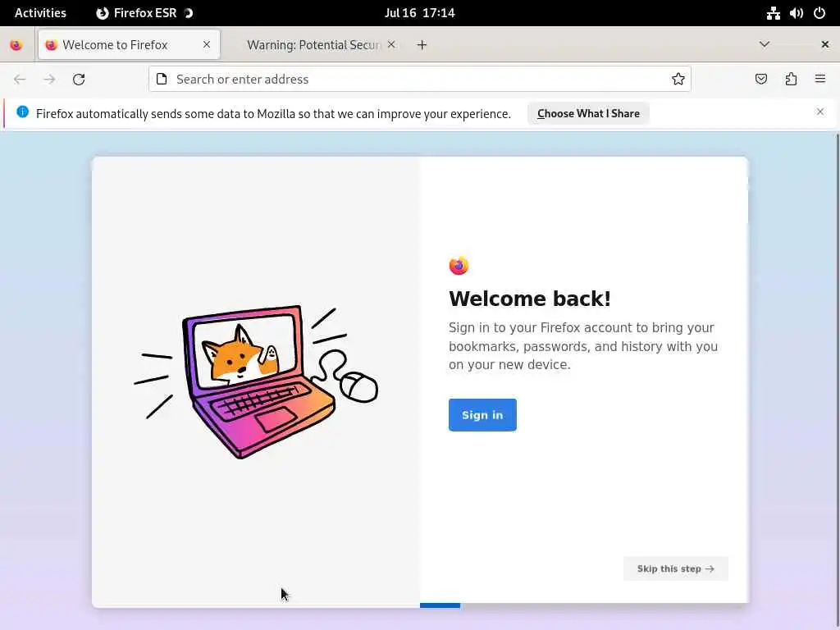Open the Save to Pocket icon
840x630 pixels.
(x=761, y=80)
